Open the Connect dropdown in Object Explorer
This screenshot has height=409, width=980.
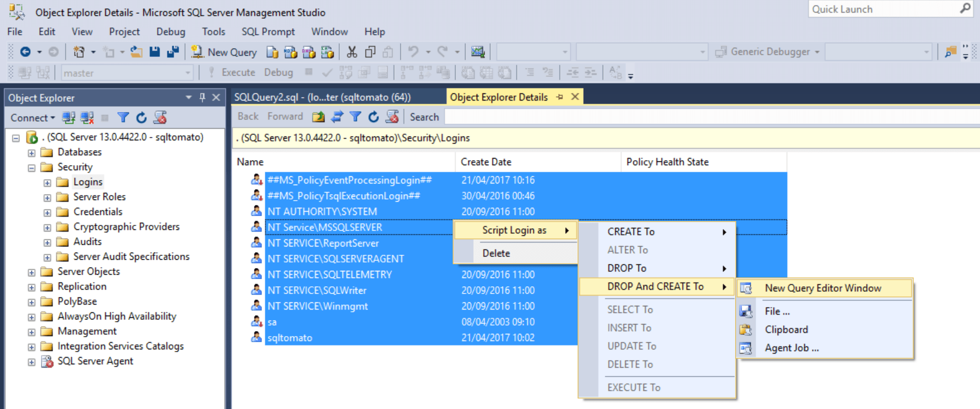pos(33,118)
